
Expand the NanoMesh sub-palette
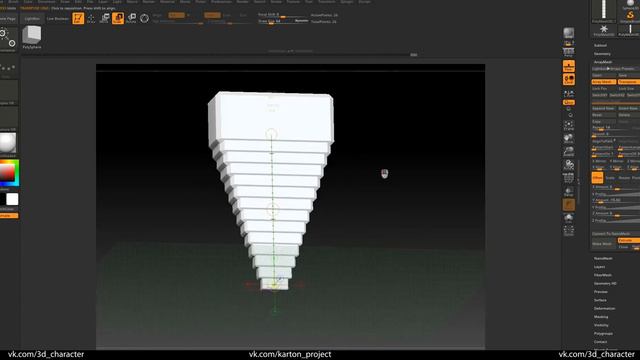(x=603, y=259)
